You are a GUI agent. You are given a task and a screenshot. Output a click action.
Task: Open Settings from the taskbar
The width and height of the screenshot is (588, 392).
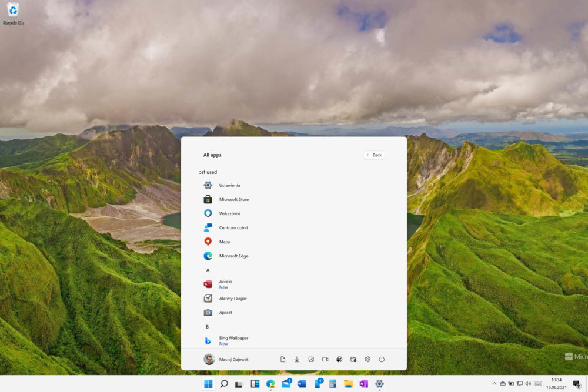(379, 384)
